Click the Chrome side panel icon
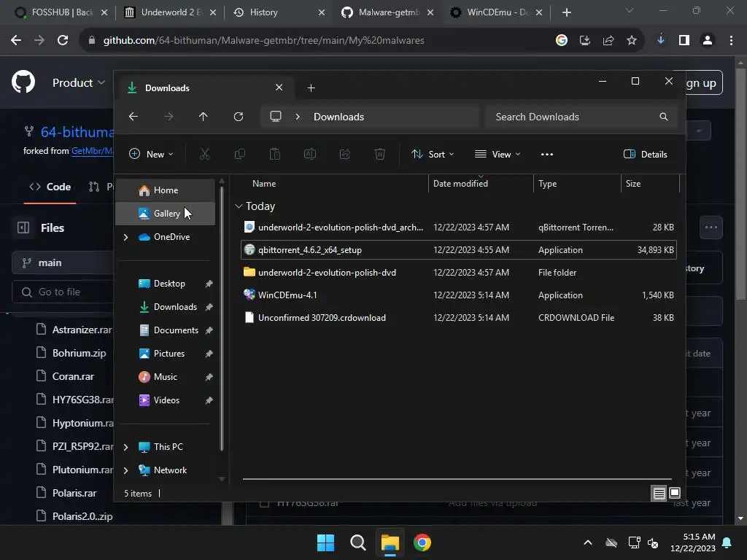Image resolution: width=747 pixels, height=560 pixels. pos(684,41)
